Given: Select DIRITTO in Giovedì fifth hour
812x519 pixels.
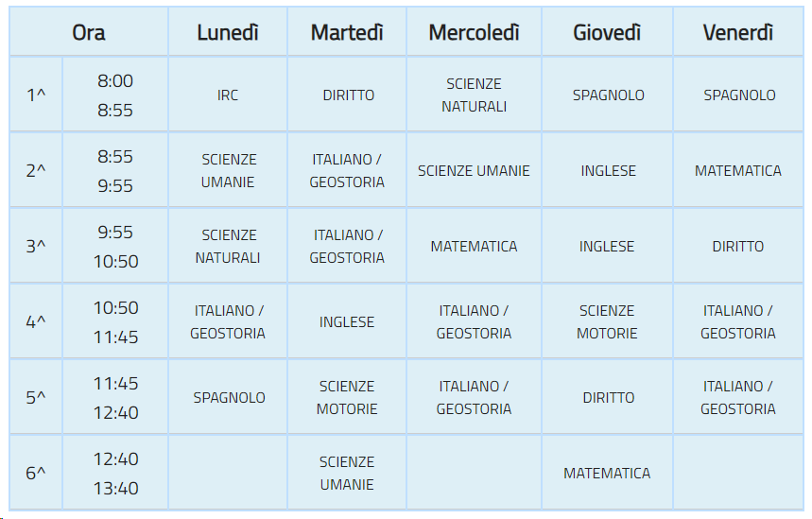Looking at the screenshot, I should 607,397.
